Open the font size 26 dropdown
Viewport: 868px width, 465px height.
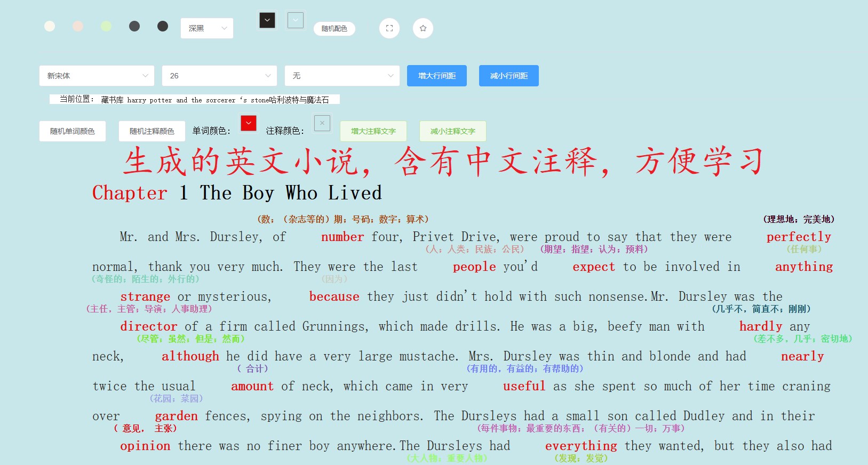(219, 76)
